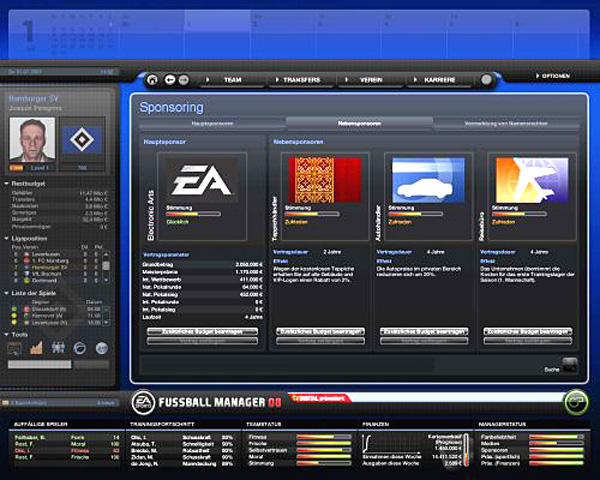This screenshot has height=480, width=600.
Task: Select the Electronic Arts sponsor logo
Action: 202,180
